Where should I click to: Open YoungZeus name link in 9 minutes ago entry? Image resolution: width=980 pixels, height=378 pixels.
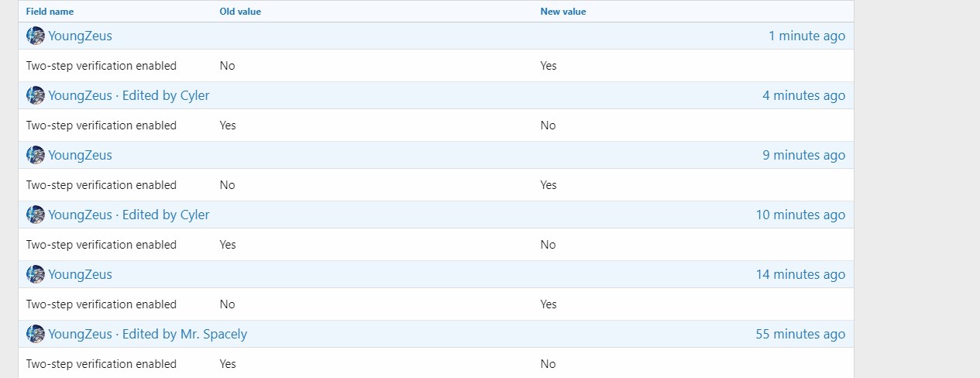80,155
